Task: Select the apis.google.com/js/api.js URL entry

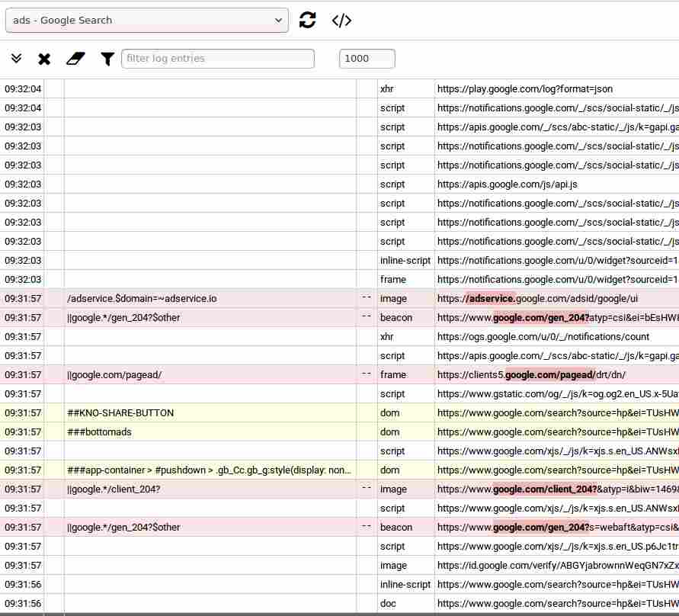Action: pos(507,184)
